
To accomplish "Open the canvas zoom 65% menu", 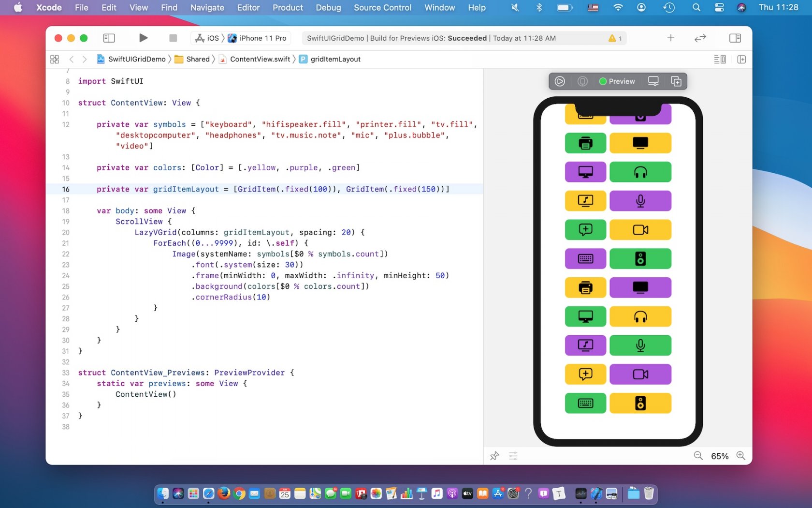I will 719,456.
